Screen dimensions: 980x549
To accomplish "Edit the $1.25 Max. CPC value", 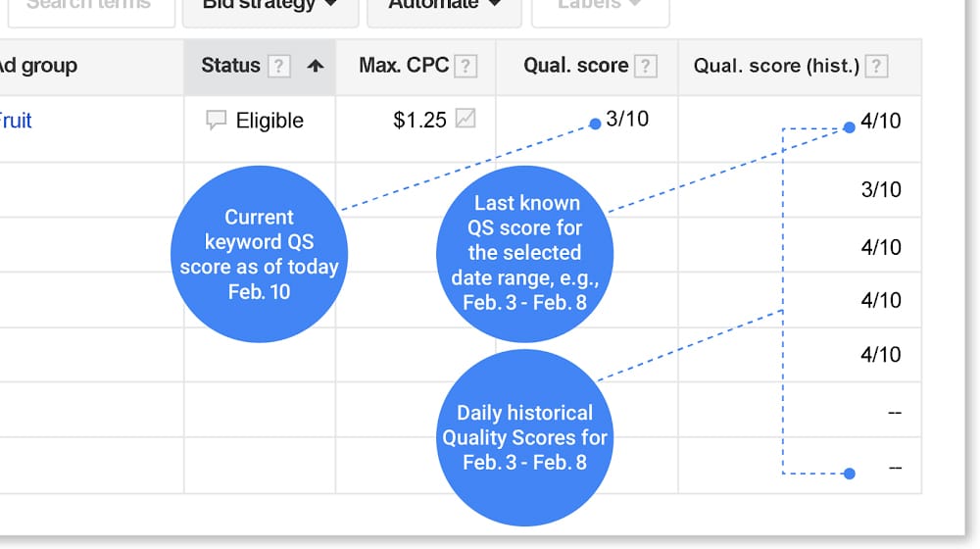I will tap(419, 120).
